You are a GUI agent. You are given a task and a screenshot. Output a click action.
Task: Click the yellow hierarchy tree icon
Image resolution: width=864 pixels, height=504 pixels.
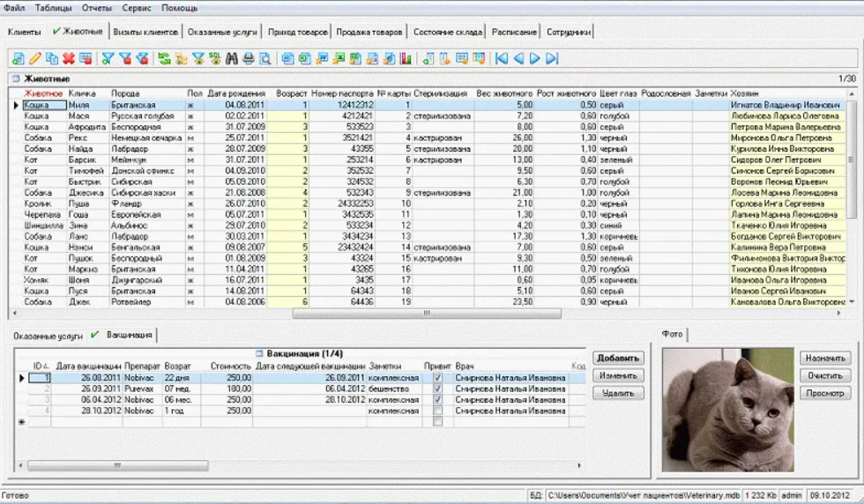(181, 58)
